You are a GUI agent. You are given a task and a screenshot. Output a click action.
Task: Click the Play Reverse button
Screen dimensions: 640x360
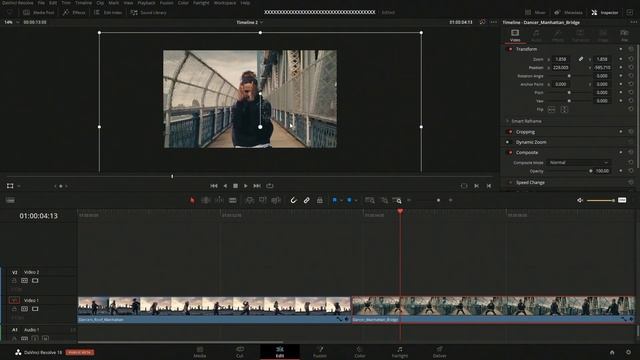coord(225,186)
